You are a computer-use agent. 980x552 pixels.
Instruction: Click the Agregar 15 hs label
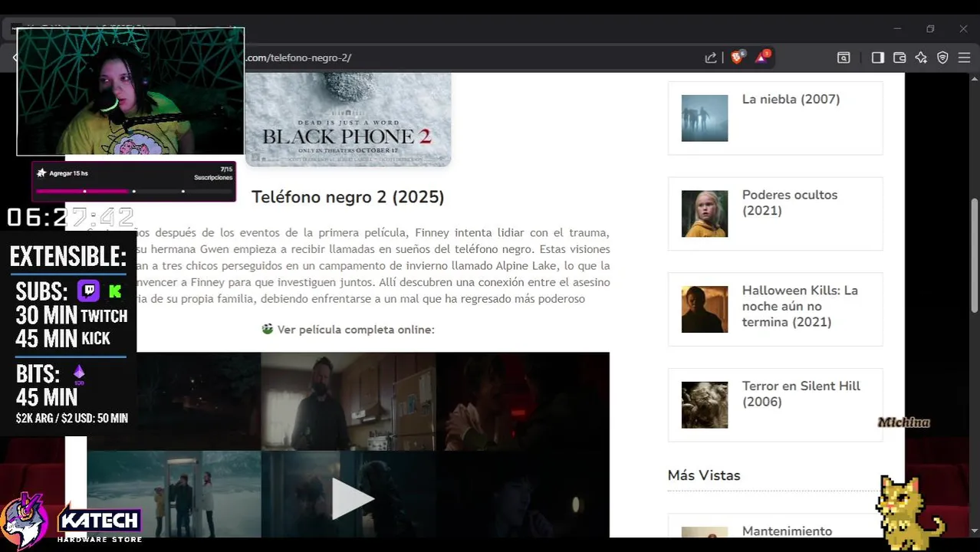(68, 173)
